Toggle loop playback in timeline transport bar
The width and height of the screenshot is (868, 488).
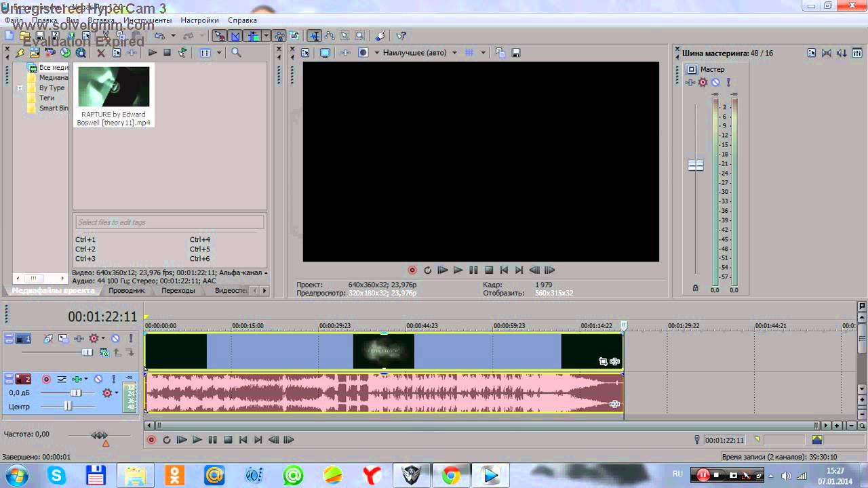pos(166,440)
